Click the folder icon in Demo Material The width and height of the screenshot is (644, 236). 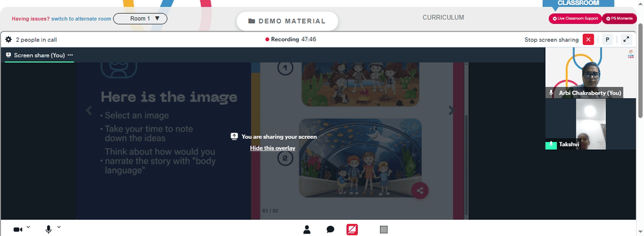tap(252, 21)
